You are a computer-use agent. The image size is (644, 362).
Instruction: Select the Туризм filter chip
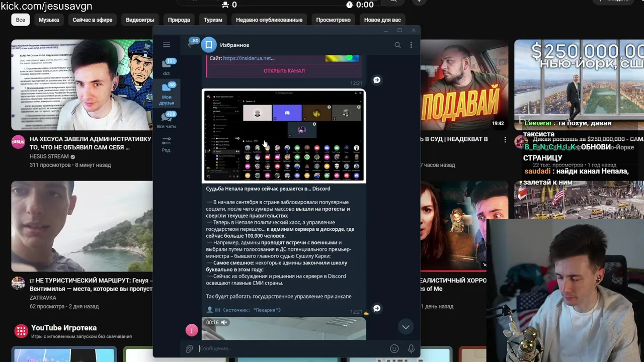213,20
